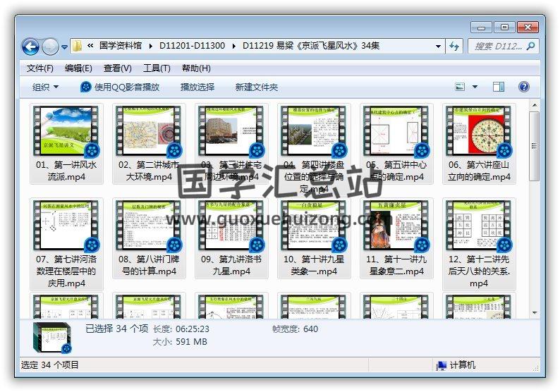Viewport: 560px width, 392px height.
Task: Click the magnifier search icon
Action: [531, 46]
